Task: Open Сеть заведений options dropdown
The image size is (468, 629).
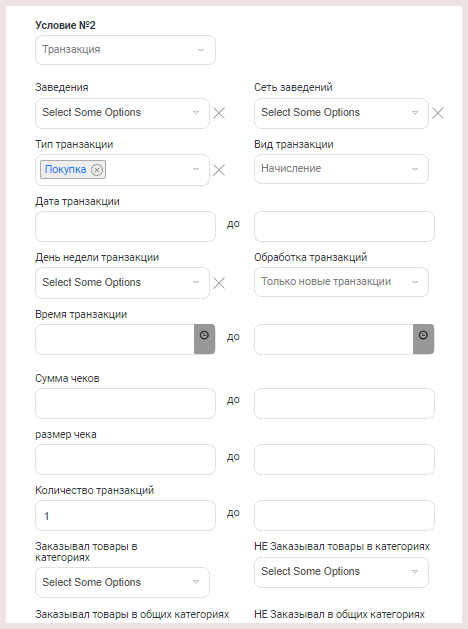Action: pos(341,113)
